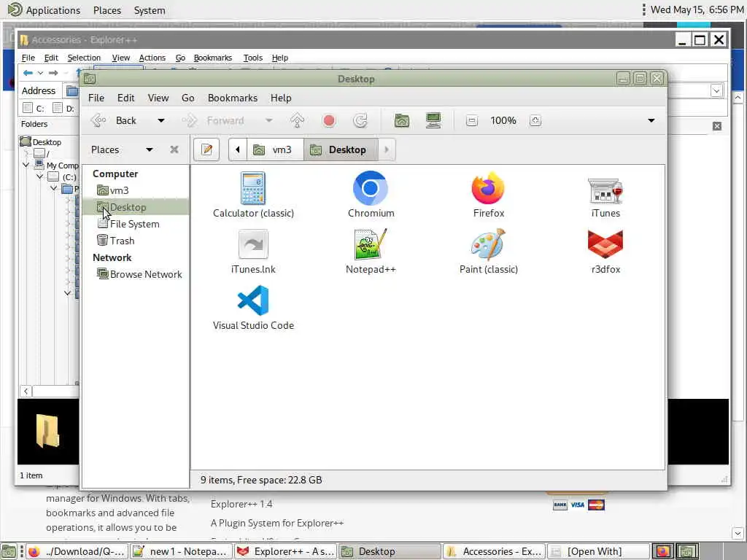Open the view mode dropdown at toolbar end

coord(651,120)
